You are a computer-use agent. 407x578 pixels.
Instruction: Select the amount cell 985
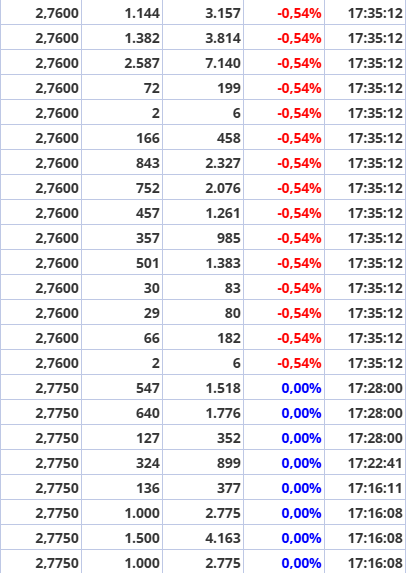point(203,237)
